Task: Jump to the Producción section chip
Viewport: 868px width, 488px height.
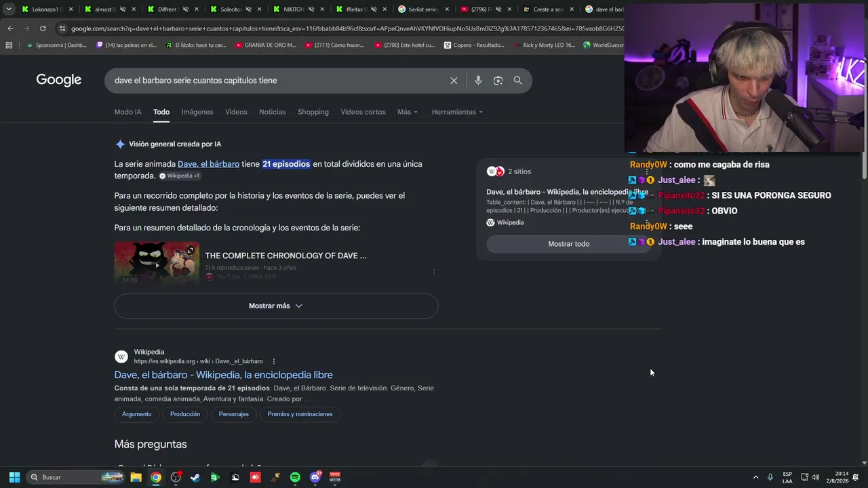Action: (185, 414)
